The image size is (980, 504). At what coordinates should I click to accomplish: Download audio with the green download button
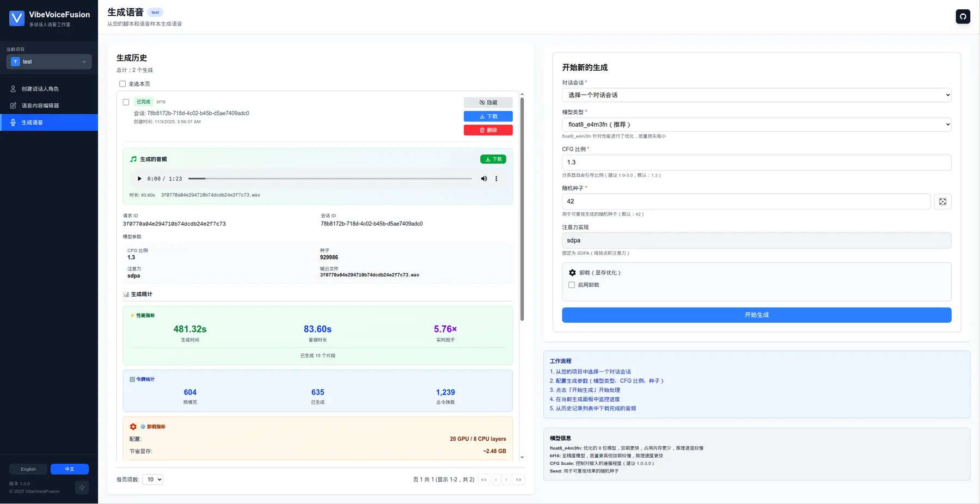pos(493,159)
